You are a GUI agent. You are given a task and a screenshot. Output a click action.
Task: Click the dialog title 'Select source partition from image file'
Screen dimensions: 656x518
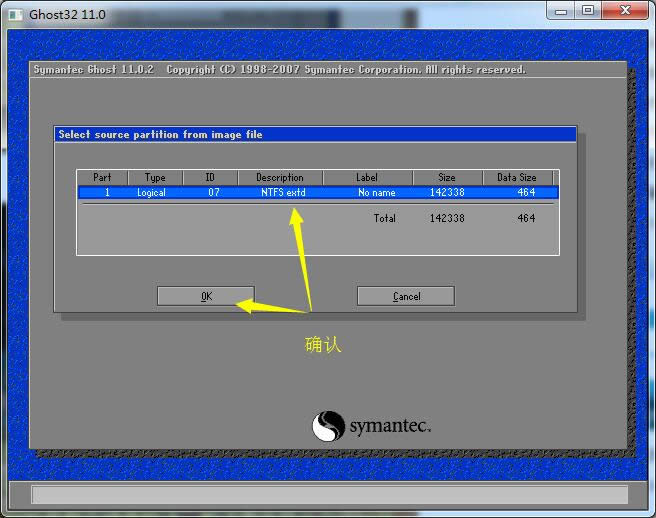(160, 134)
